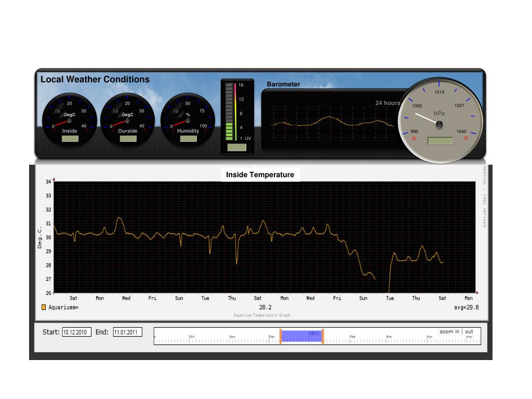Click the Nov marker on the timeline
The image size is (532, 399).
pos(233,337)
